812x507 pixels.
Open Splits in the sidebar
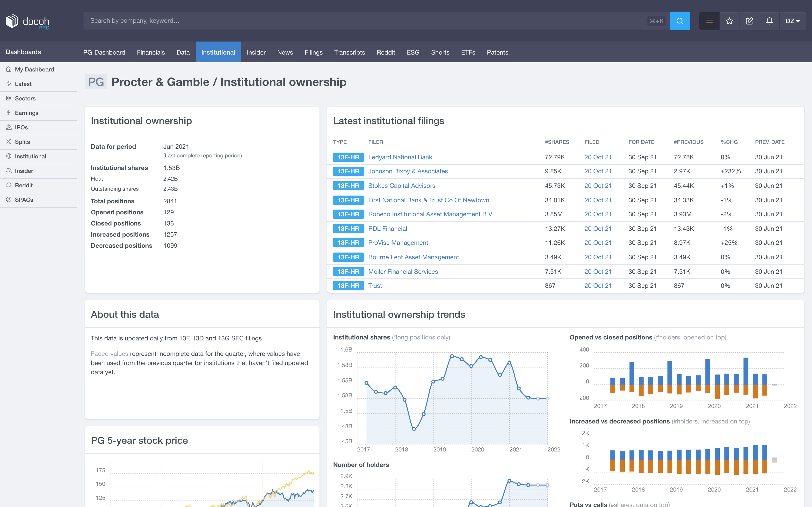coord(22,142)
